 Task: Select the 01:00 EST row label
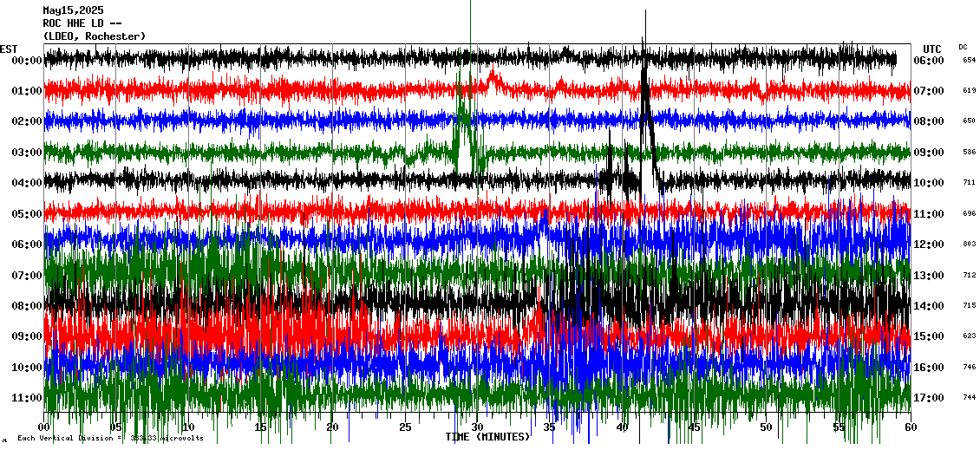coord(27,91)
